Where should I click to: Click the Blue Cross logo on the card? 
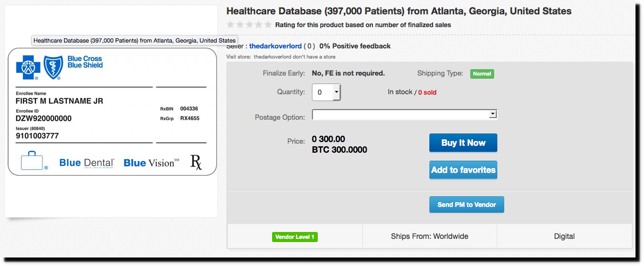[x=28, y=68]
